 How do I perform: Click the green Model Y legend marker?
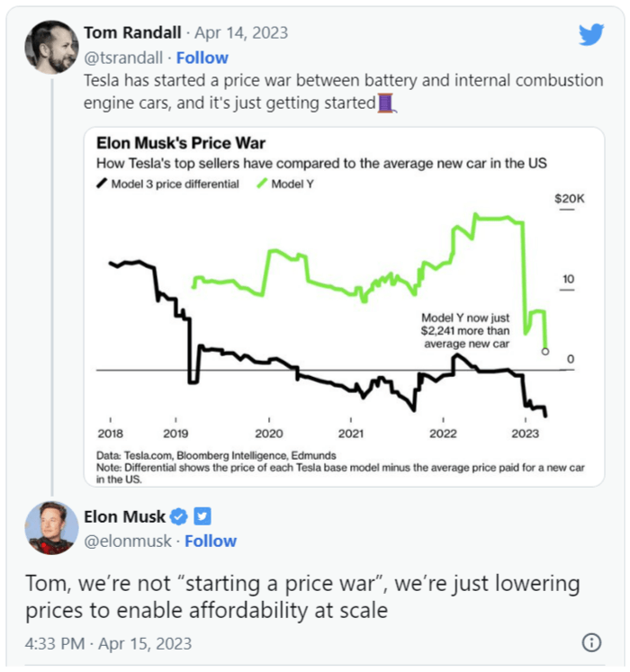tap(263, 184)
